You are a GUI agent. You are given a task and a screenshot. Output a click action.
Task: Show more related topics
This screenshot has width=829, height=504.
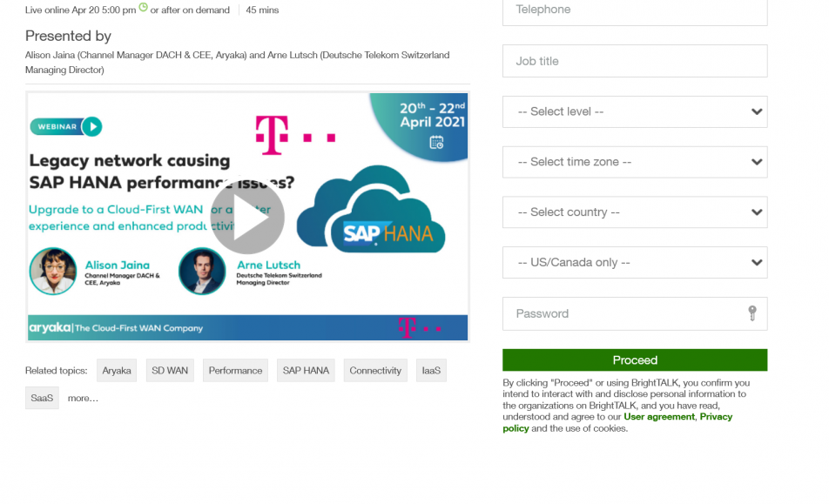(x=83, y=398)
